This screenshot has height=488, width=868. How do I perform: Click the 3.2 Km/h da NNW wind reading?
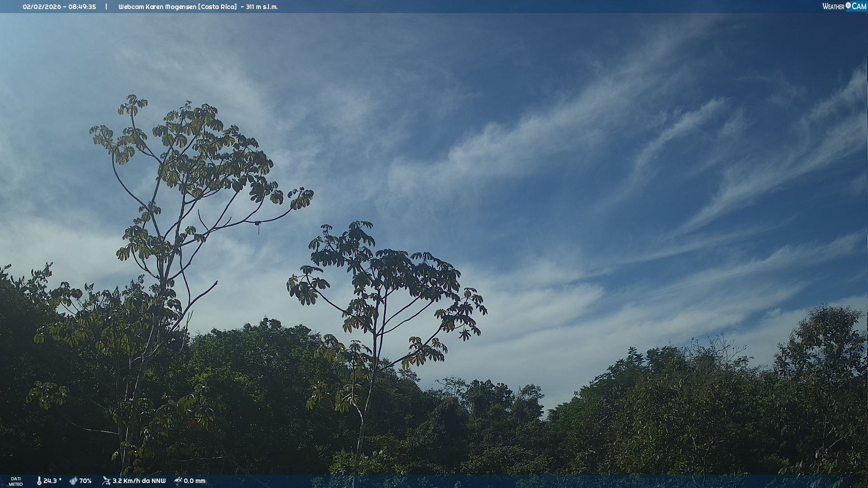[x=139, y=481]
